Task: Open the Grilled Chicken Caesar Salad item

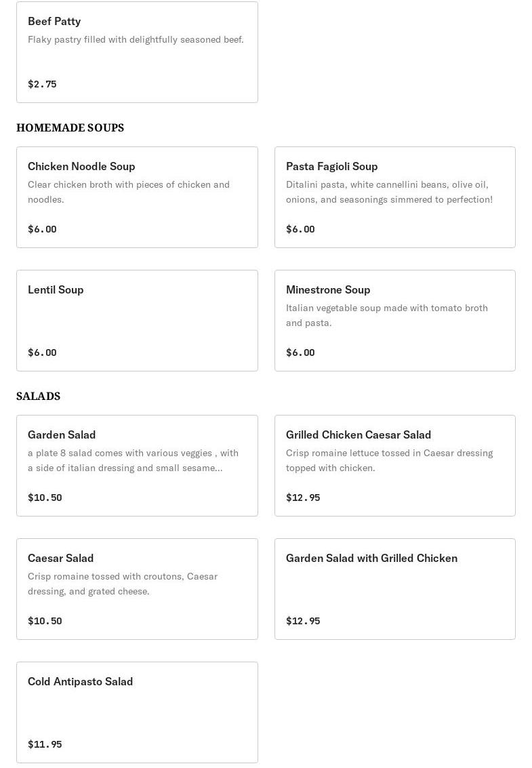Action: tap(394, 466)
